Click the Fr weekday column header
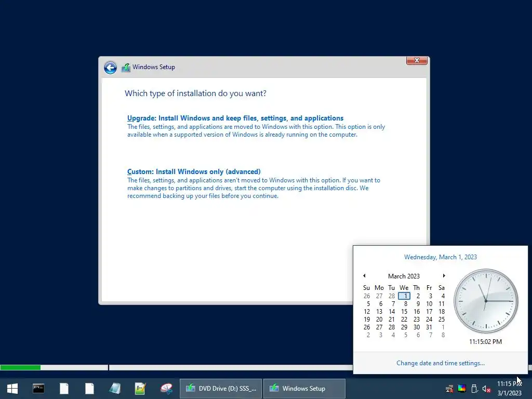The width and height of the screenshot is (532, 399). click(429, 288)
